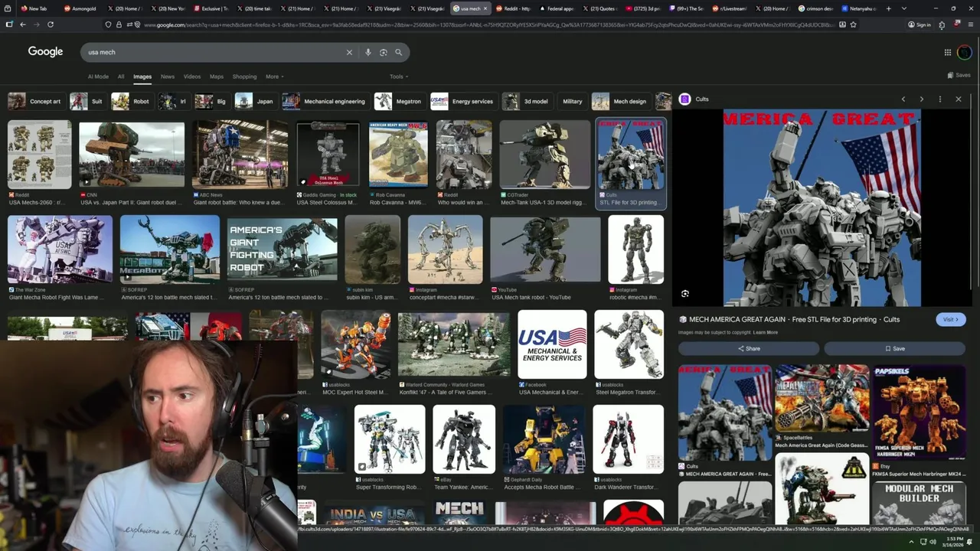Image resolution: width=980 pixels, height=551 pixels.
Task: Show previous image in the preview panel
Action: (903, 99)
